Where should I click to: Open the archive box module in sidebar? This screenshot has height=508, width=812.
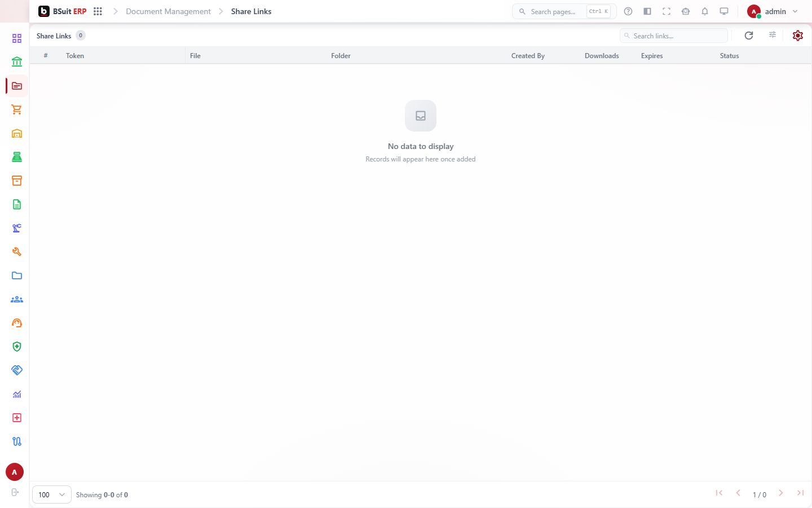(17, 181)
